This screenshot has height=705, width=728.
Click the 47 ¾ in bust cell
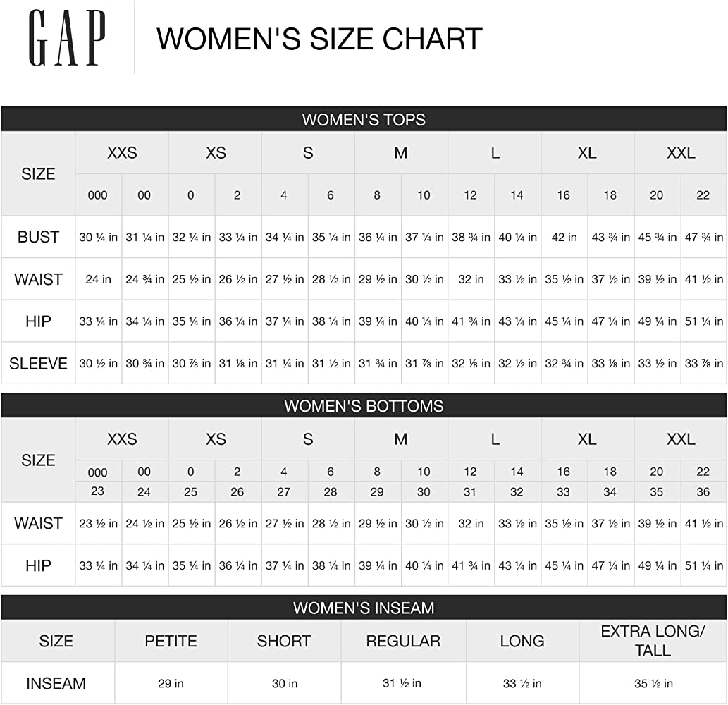[703, 238]
